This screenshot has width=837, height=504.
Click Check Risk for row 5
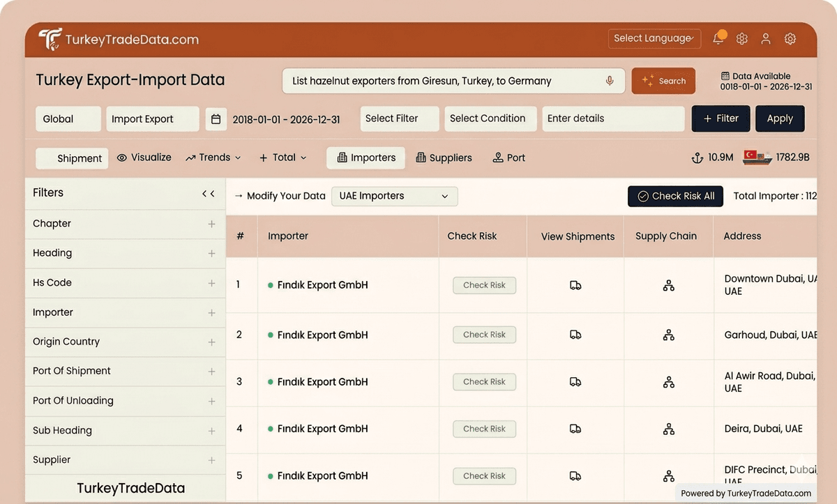(484, 476)
